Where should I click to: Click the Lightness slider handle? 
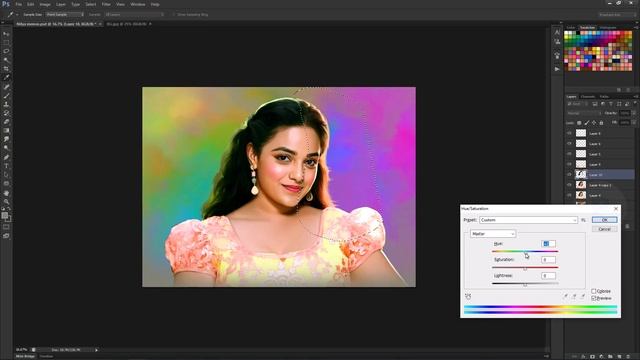coord(525,285)
